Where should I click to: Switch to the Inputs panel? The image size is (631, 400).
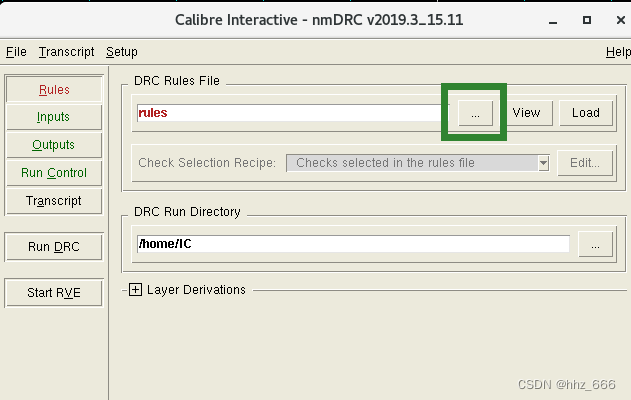click(54, 117)
